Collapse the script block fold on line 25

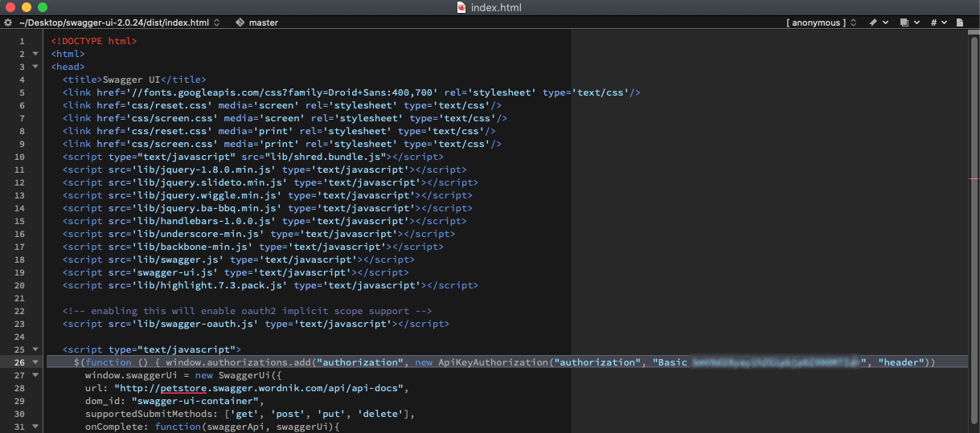[x=35, y=349]
